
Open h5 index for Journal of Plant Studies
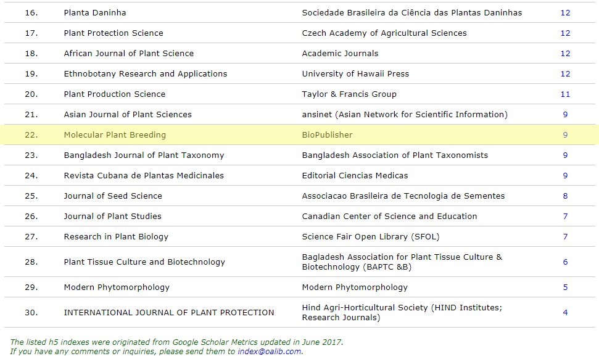point(565,217)
